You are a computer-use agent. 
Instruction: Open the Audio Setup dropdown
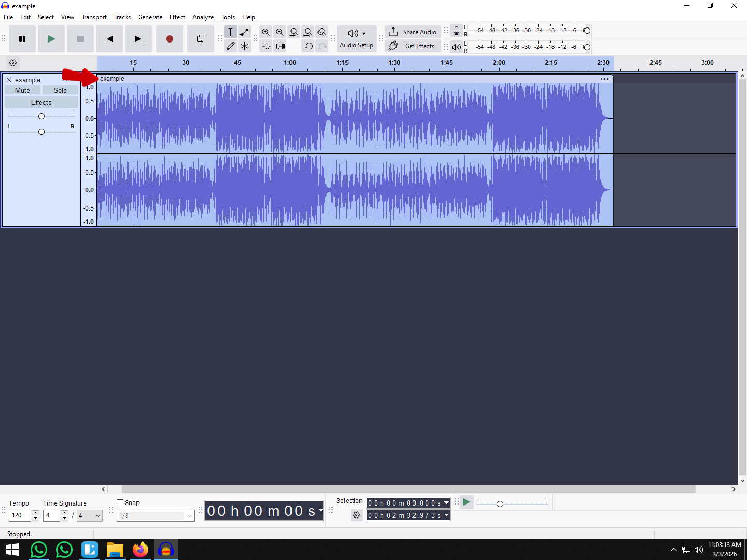pyautogui.click(x=356, y=38)
